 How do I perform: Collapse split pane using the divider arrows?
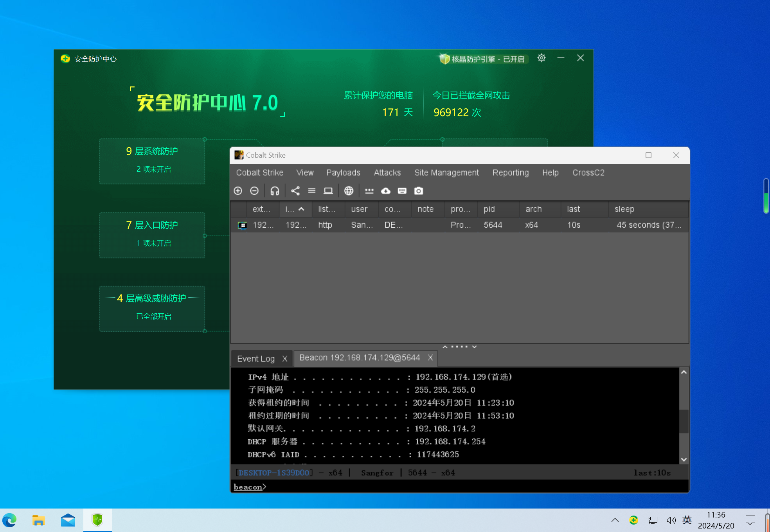(445, 347)
